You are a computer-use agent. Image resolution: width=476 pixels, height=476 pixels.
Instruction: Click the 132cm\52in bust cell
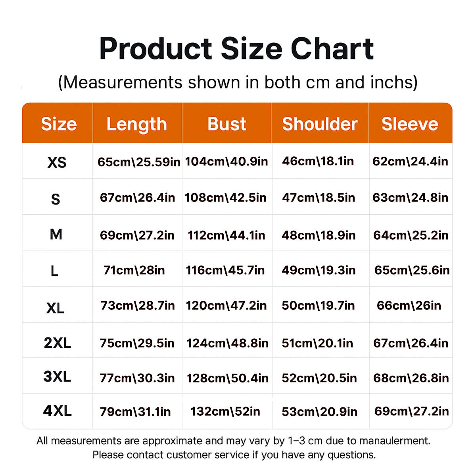(225, 411)
